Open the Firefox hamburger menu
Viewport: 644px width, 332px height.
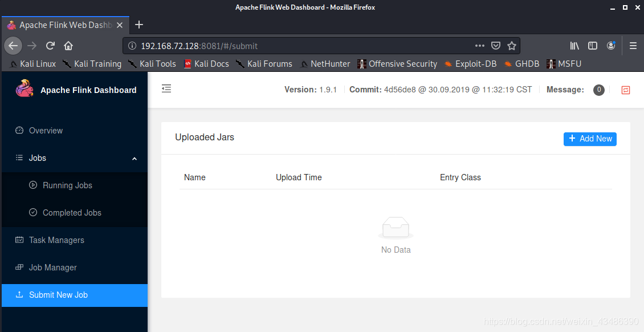coord(633,46)
